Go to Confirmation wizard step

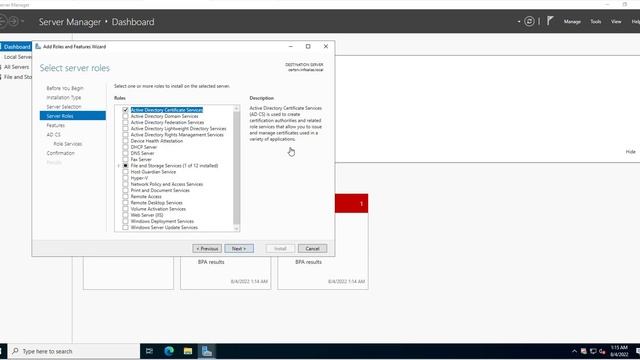click(x=60, y=153)
